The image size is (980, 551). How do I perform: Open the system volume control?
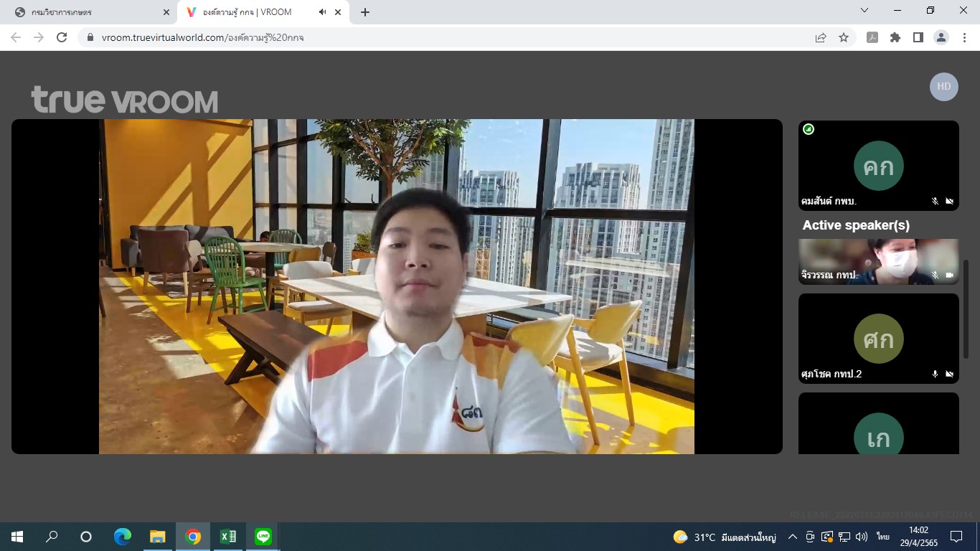[x=862, y=537]
